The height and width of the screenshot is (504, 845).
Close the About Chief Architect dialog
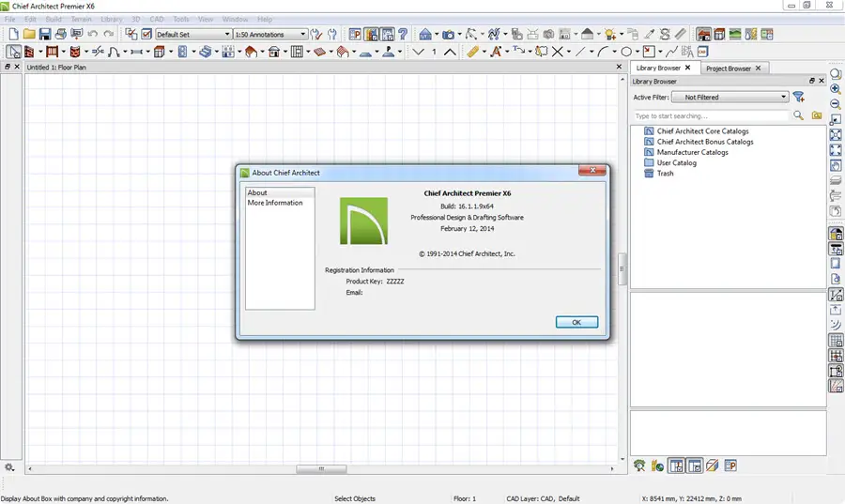pos(592,170)
